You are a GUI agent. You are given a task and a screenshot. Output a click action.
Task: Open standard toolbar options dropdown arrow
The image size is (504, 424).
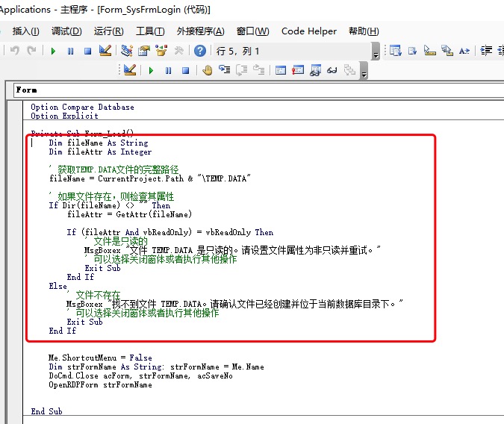click(x=376, y=52)
